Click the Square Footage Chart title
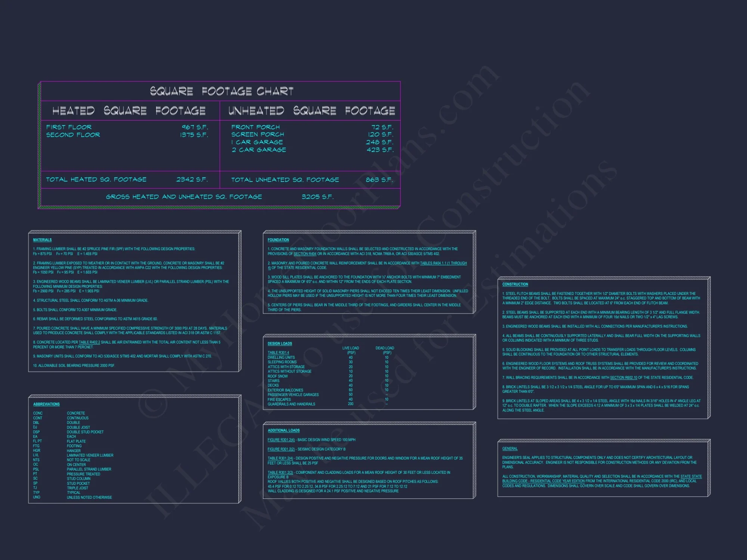747x560 pixels. click(221, 91)
